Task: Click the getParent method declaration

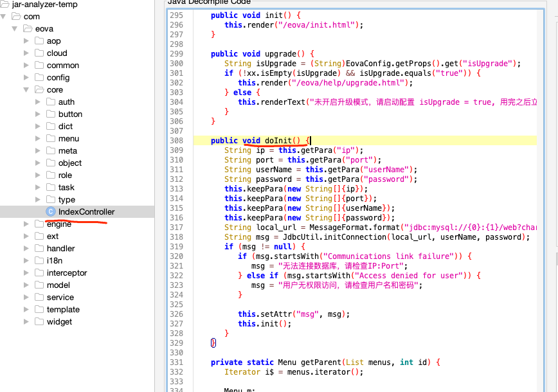Action: click(325, 362)
